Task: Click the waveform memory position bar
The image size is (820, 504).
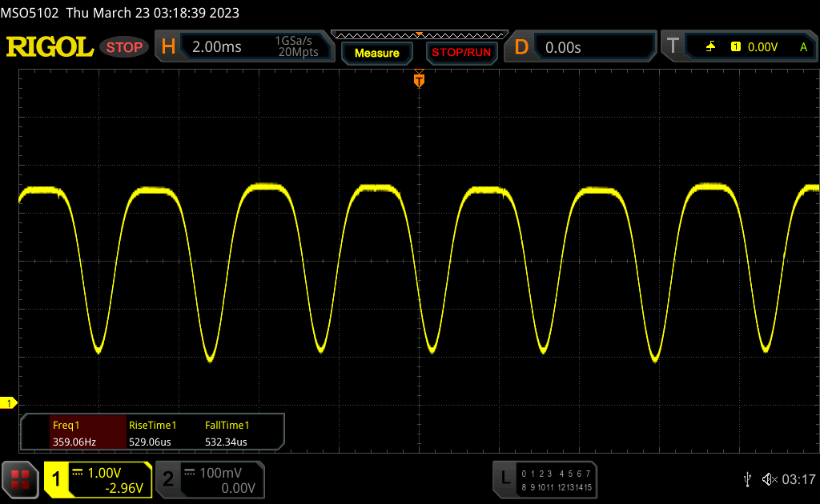Action: 419,34
